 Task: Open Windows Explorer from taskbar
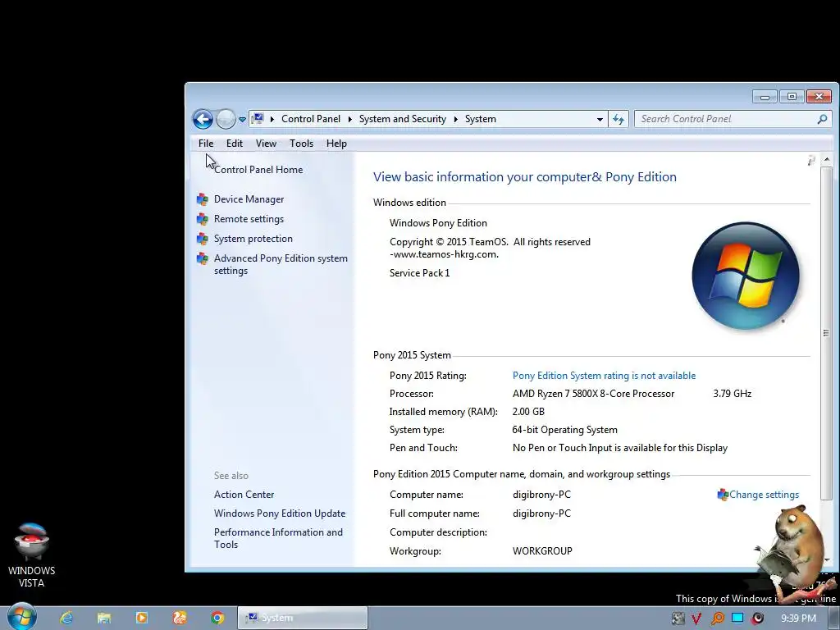tap(104, 619)
